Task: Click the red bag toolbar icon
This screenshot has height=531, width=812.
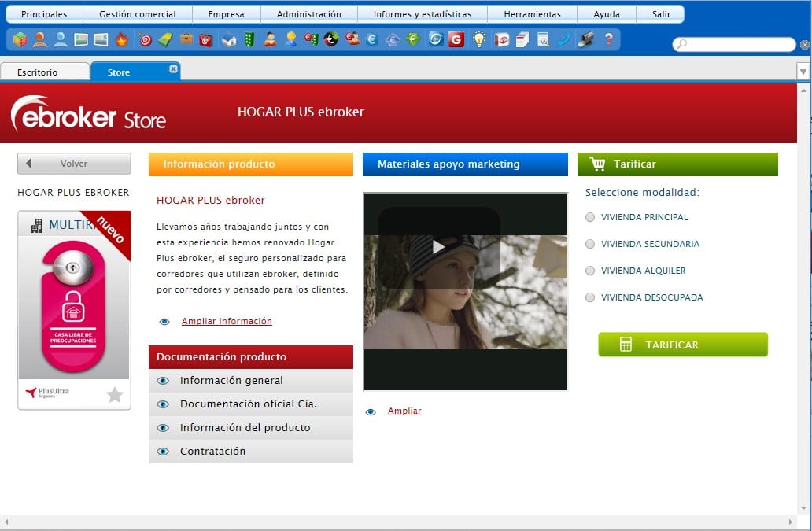Action: coord(206,40)
